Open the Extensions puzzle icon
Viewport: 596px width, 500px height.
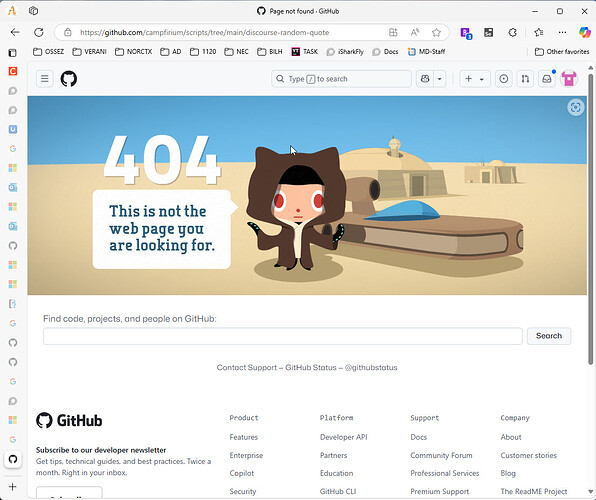point(512,32)
